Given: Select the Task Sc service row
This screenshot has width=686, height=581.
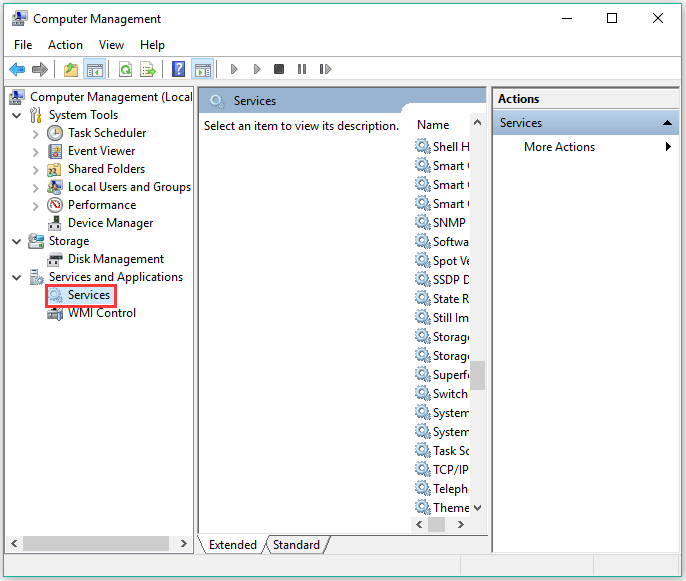Looking at the screenshot, I should tap(442, 451).
